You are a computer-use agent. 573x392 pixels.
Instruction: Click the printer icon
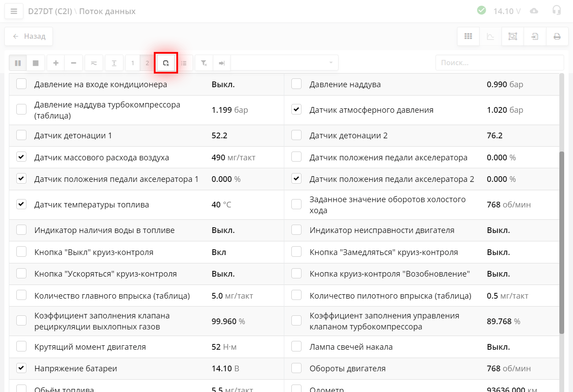coord(557,37)
